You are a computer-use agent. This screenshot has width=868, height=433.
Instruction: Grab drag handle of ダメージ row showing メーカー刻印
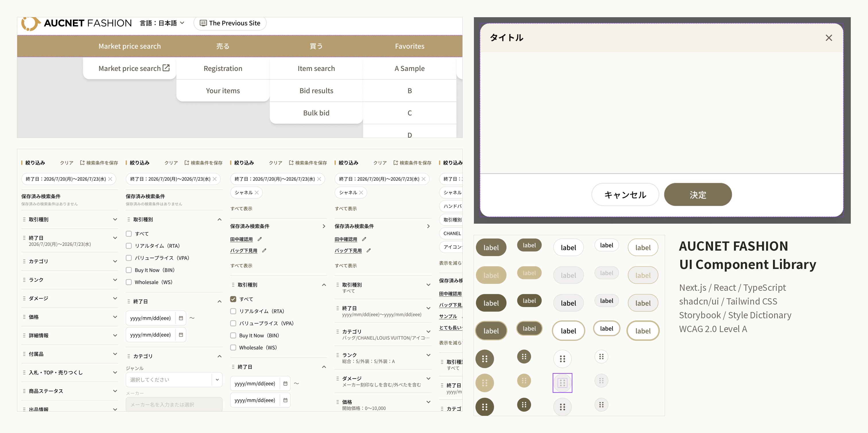tap(338, 379)
